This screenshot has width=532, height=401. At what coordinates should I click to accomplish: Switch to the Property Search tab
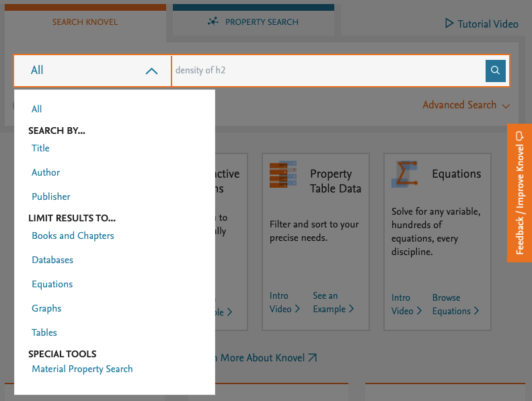(x=253, y=22)
